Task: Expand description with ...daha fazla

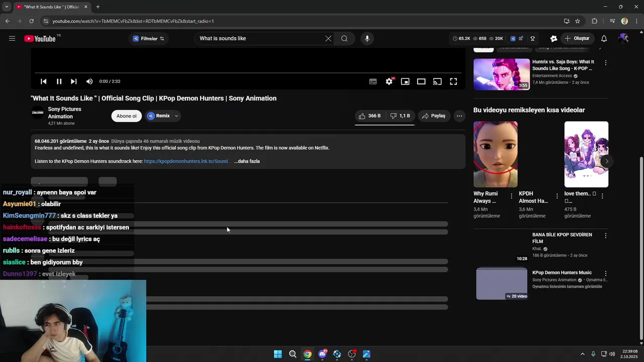Action: [247, 161]
